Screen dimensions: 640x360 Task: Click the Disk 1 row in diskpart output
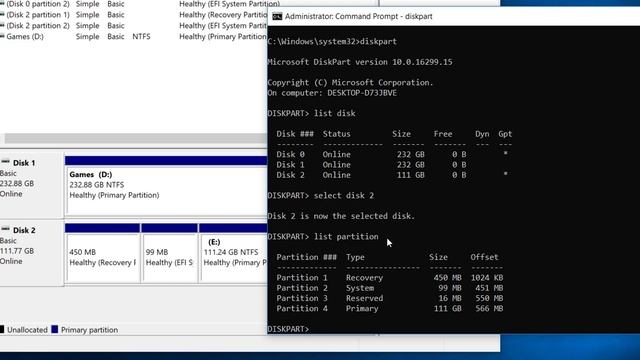pos(371,164)
